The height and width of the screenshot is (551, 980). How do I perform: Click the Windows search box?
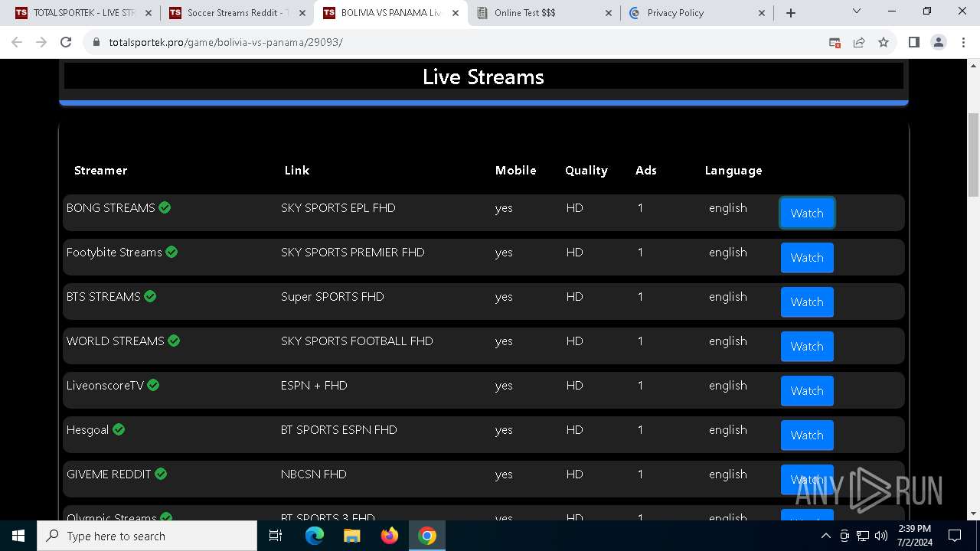coord(147,536)
